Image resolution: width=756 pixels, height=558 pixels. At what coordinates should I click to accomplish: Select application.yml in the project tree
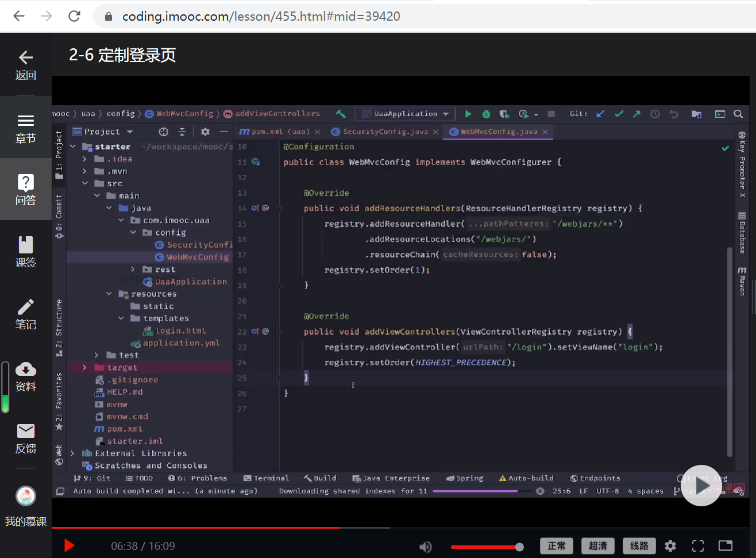(x=175, y=343)
